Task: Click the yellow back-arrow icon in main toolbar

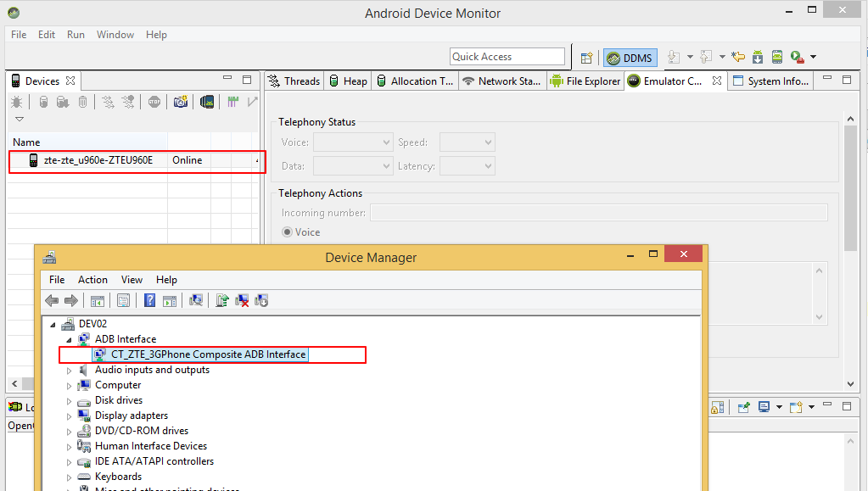Action: pyautogui.click(x=738, y=57)
